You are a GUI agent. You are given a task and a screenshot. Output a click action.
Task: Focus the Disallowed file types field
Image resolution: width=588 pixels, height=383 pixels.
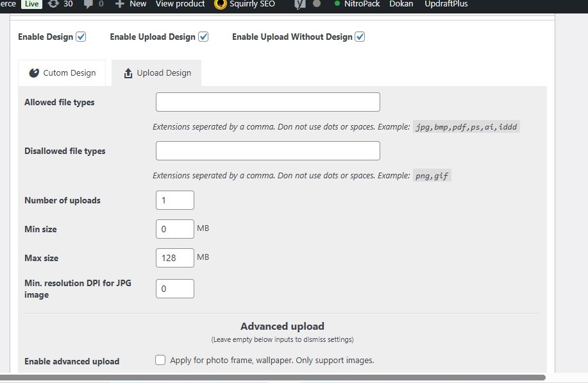pos(267,151)
